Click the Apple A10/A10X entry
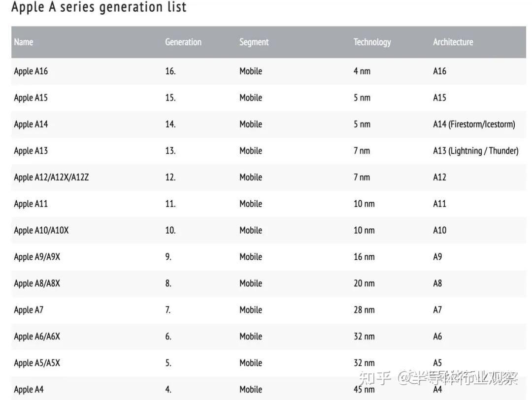 pyautogui.click(x=41, y=230)
